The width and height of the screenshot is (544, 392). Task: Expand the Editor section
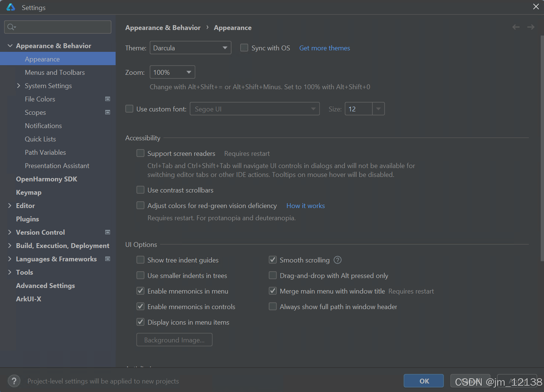(10, 205)
